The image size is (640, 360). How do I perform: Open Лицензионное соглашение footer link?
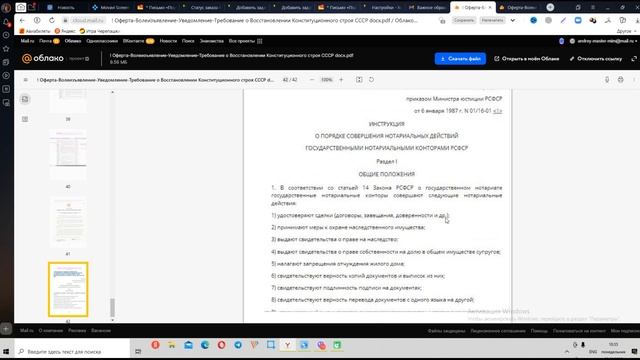click(x=498, y=331)
